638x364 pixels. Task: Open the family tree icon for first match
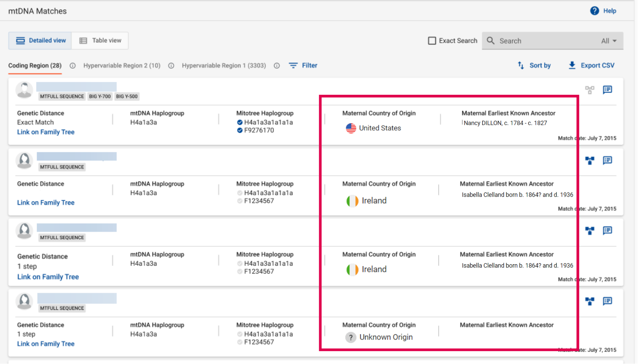click(x=589, y=90)
